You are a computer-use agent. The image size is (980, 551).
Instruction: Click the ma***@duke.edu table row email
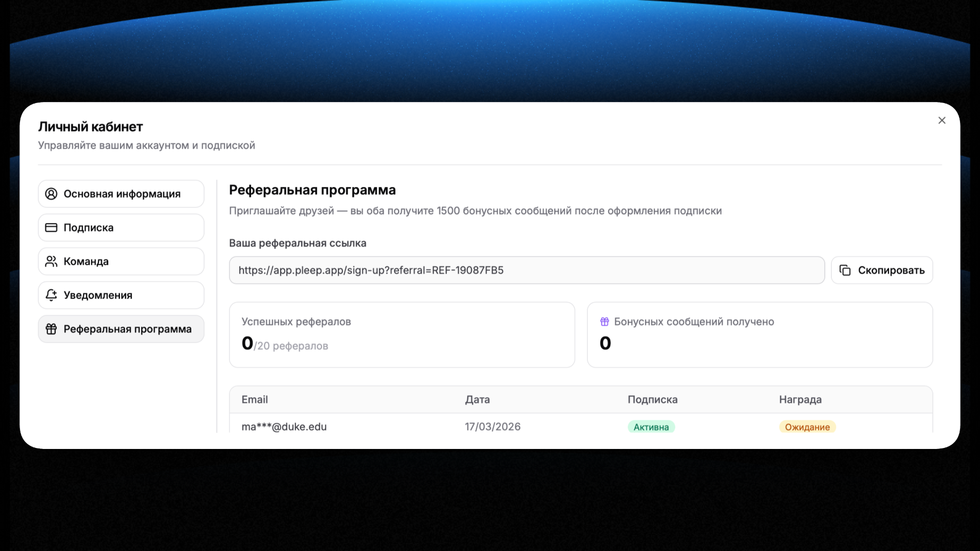coord(284,427)
